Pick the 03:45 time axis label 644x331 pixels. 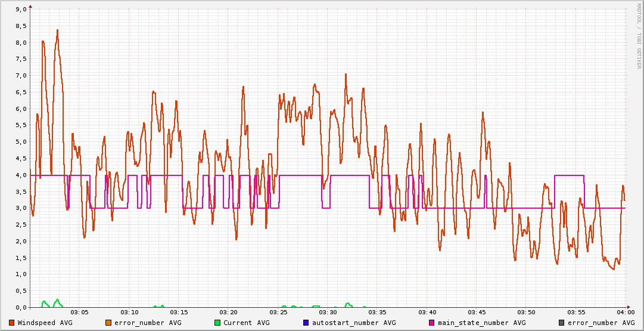tap(477, 313)
